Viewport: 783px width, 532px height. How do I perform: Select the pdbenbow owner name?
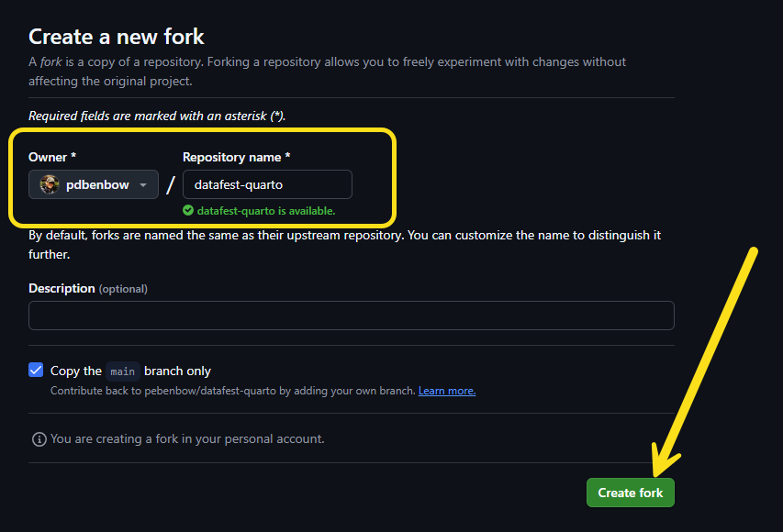click(97, 184)
